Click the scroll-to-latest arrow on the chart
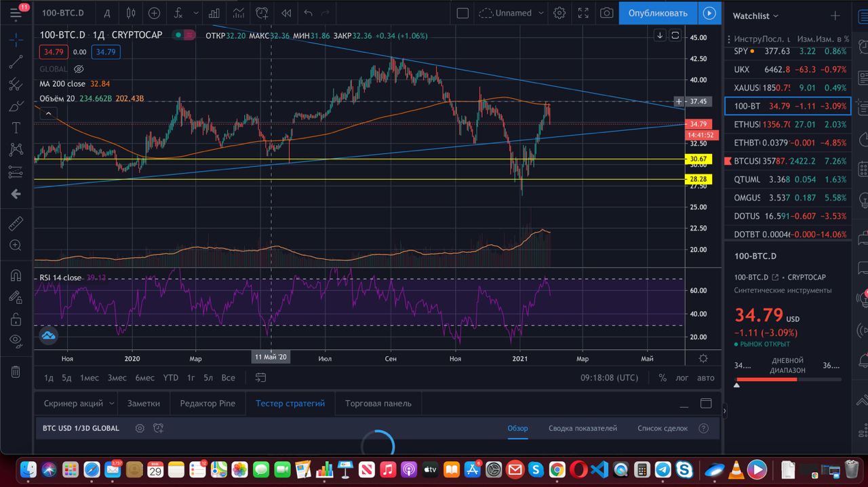Screen dimensions: 868x487 point(660,35)
